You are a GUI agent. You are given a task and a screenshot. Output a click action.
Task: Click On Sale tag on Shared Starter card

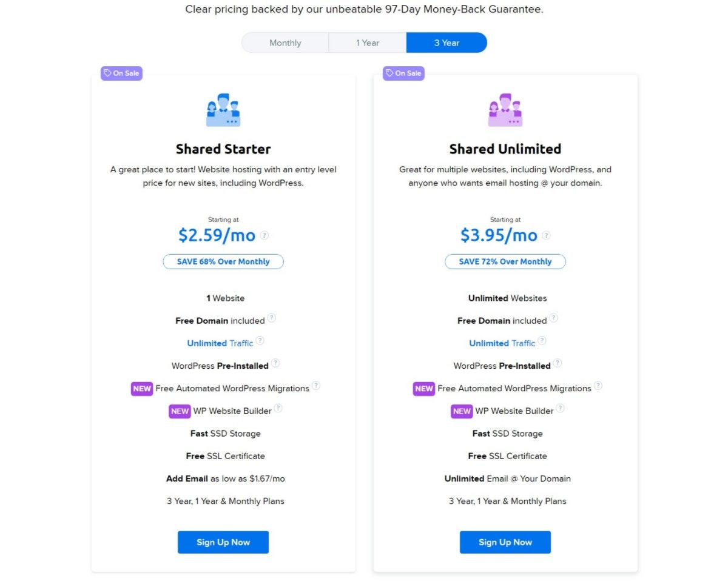pyautogui.click(x=121, y=73)
